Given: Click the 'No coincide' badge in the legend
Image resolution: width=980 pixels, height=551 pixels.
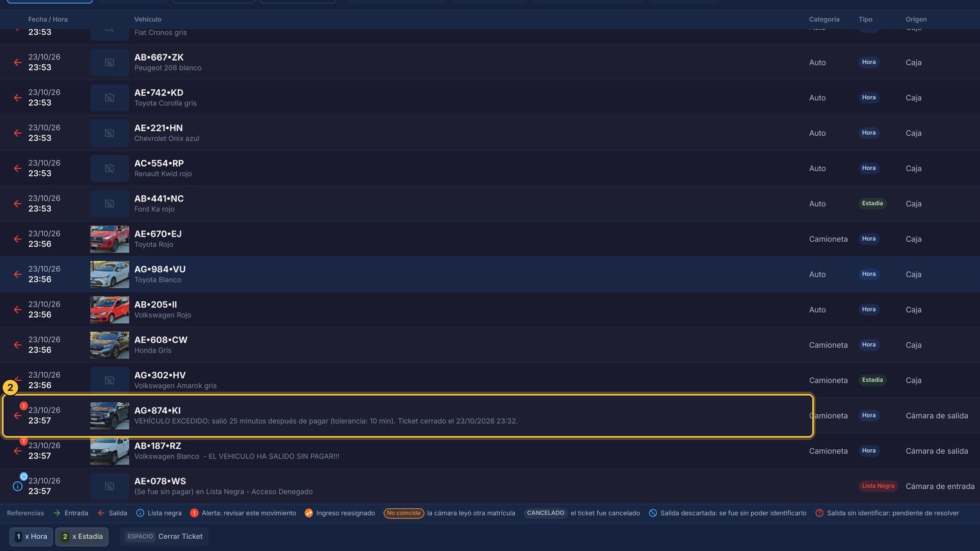Looking at the screenshot, I should coord(404,513).
